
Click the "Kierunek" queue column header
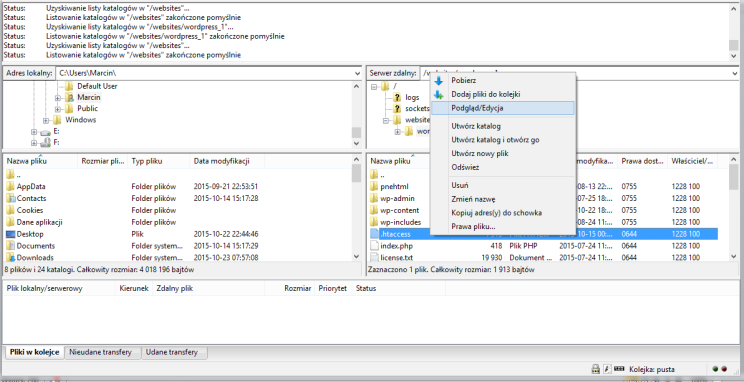tap(134, 289)
